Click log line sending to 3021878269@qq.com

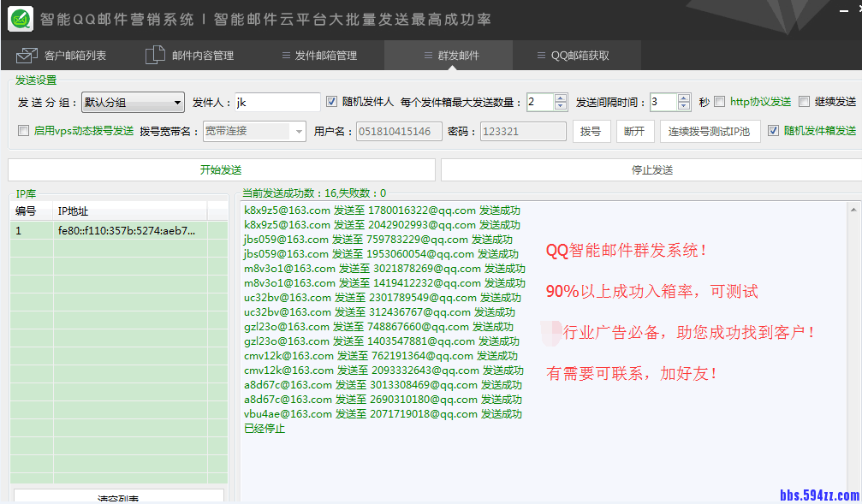(x=385, y=269)
